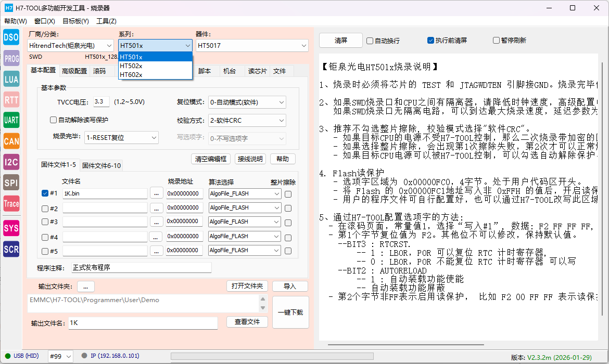Enable 自动解除读写保护 checkbox
The width and height of the screenshot is (609, 364).
(x=53, y=120)
